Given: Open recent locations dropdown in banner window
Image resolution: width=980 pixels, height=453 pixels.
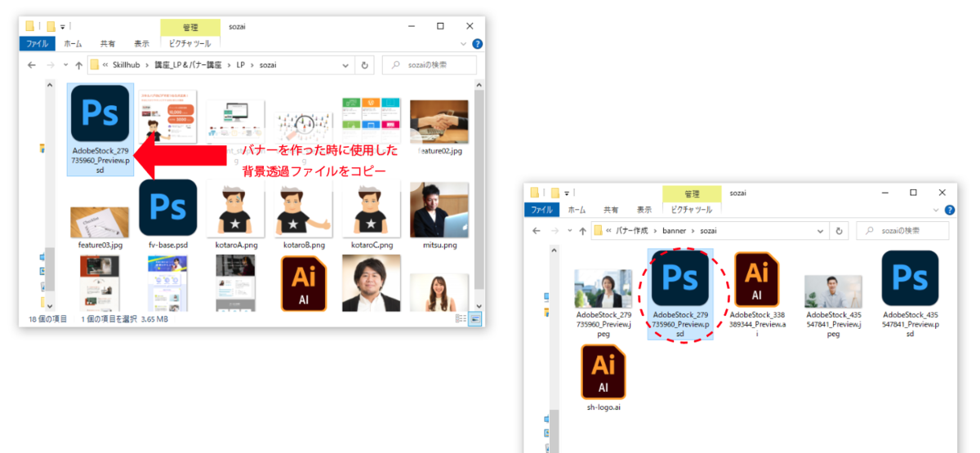Looking at the screenshot, I should 572,231.
